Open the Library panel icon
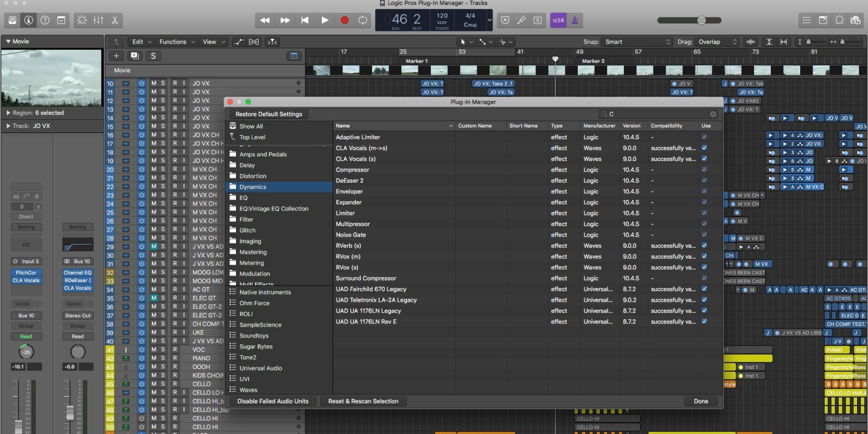Image resolution: width=868 pixels, height=434 pixels. [x=12, y=20]
